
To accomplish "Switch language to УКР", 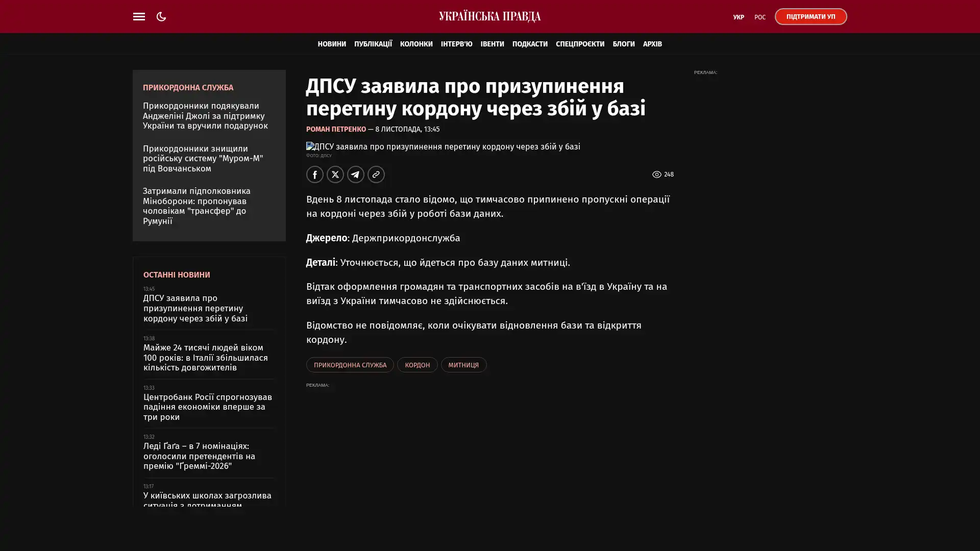I will click(x=738, y=17).
